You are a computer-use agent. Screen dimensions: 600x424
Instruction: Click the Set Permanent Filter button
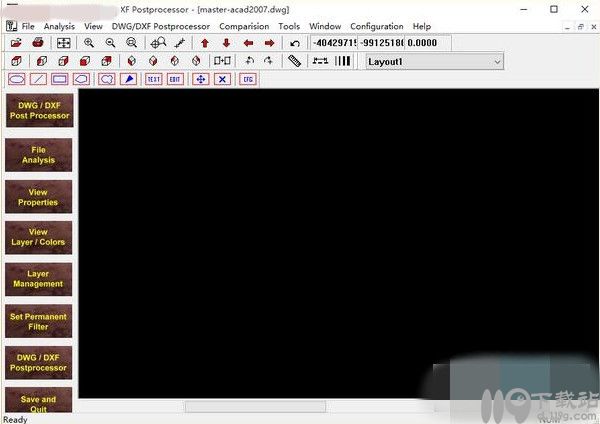point(39,321)
